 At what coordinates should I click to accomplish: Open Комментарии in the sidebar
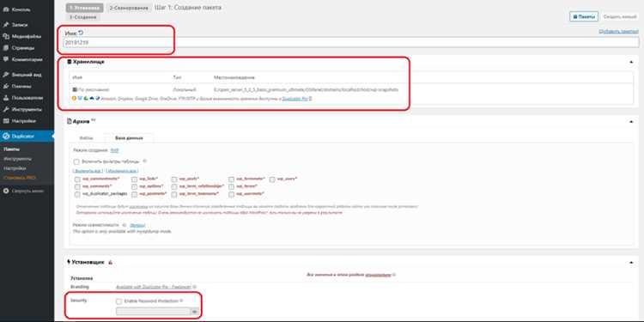point(27,59)
